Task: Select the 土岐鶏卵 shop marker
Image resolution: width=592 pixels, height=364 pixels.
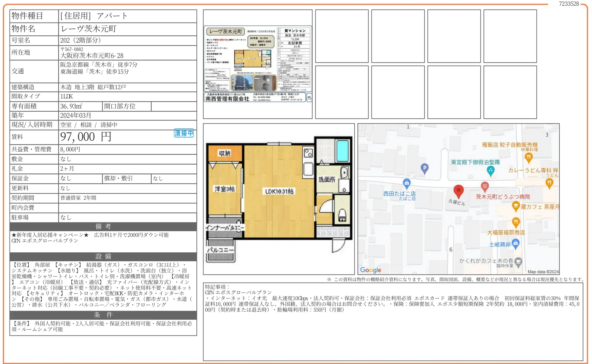Action: (x=516, y=244)
